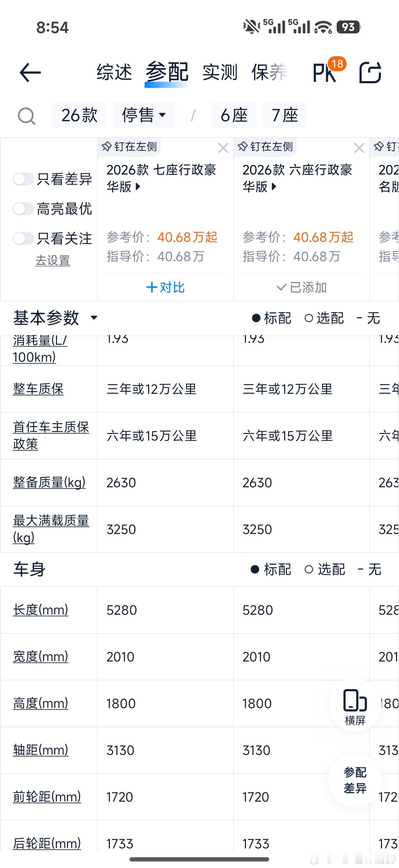Image resolution: width=399 pixels, height=868 pixels.
Task: Select the 6座 filter chip
Action: 234,115
